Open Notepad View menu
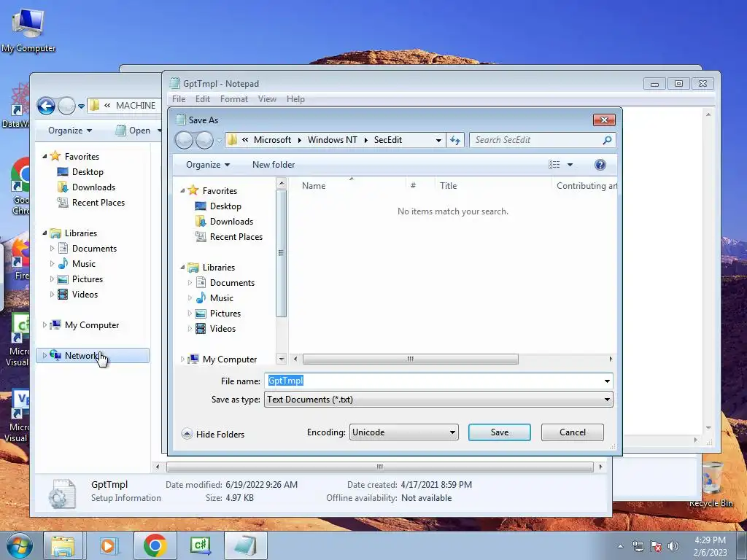 coord(267,99)
